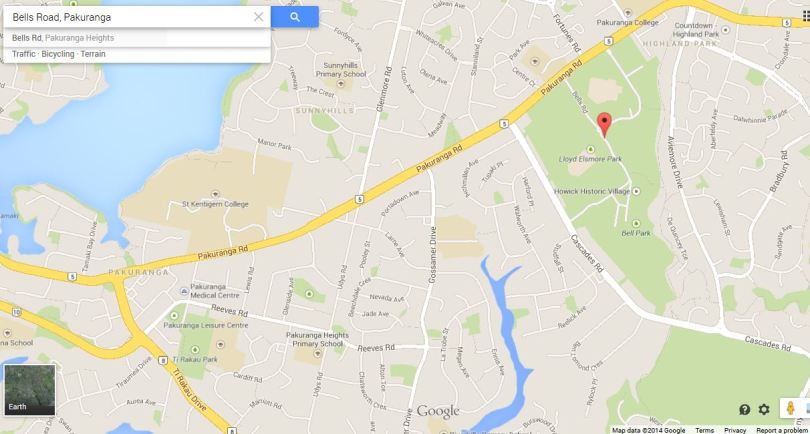Click the Howick Historic Village marker icon
Viewport: 810px width, 434px height.
[x=636, y=191]
